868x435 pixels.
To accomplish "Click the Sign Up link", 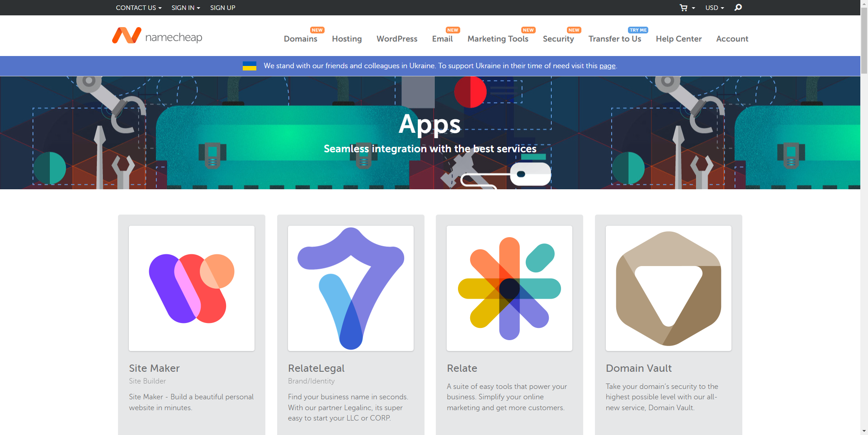I will [x=222, y=8].
